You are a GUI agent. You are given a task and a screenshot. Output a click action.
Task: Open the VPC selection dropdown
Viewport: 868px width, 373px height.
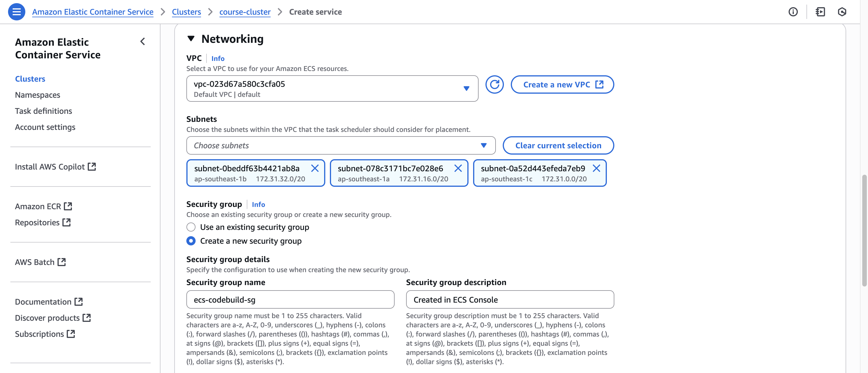tap(332, 89)
